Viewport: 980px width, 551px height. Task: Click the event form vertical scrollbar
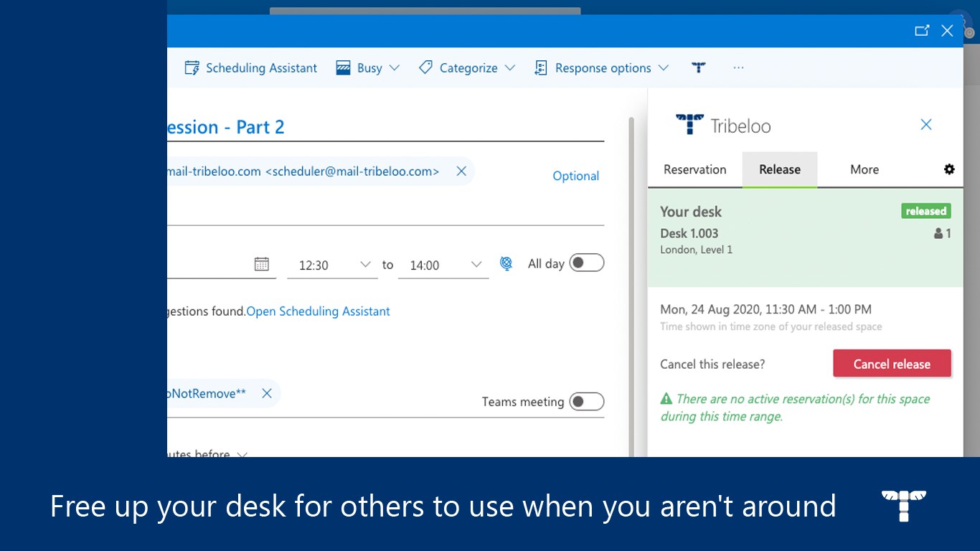tap(631, 287)
